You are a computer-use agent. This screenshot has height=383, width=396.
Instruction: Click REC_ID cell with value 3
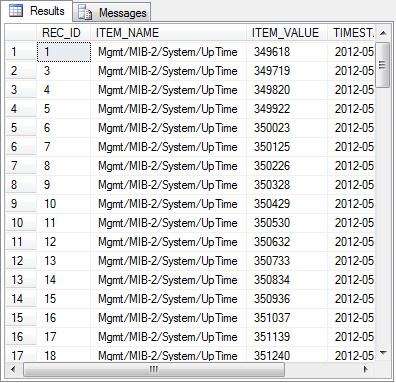point(64,71)
